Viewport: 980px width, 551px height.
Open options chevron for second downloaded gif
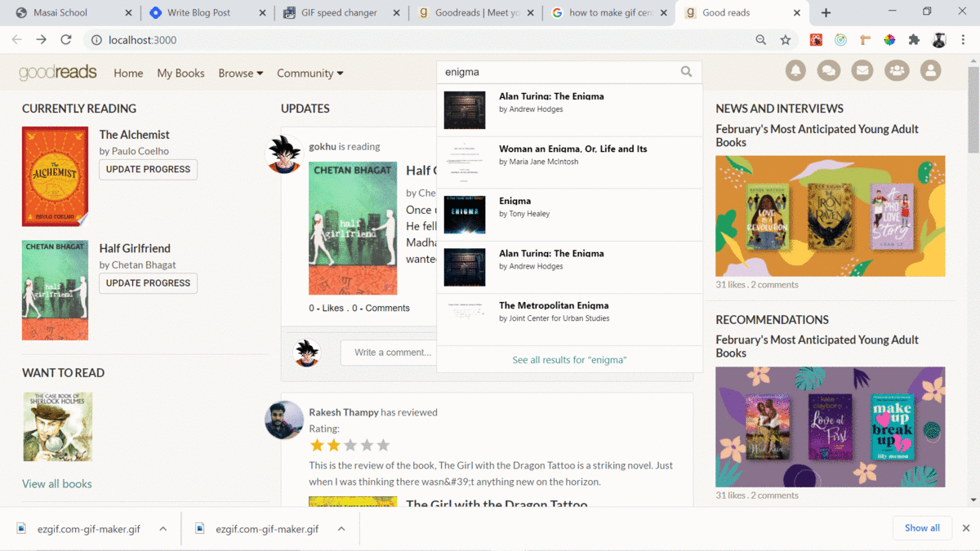click(341, 529)
